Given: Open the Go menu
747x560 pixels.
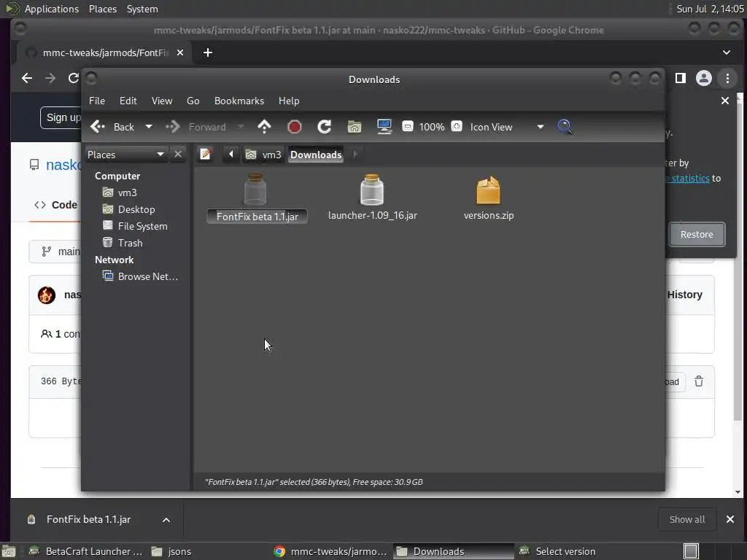Looking at the screenshot, I should (193, 101).
